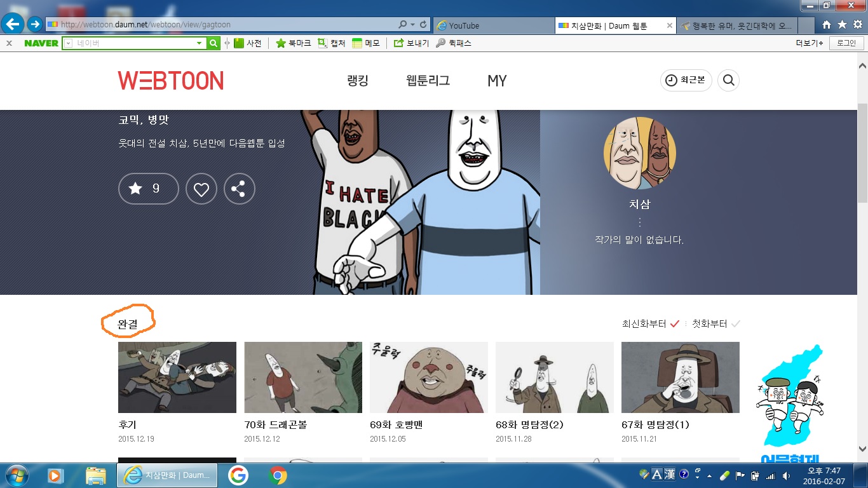Click the heart favorite button

[x=201, y=189]
